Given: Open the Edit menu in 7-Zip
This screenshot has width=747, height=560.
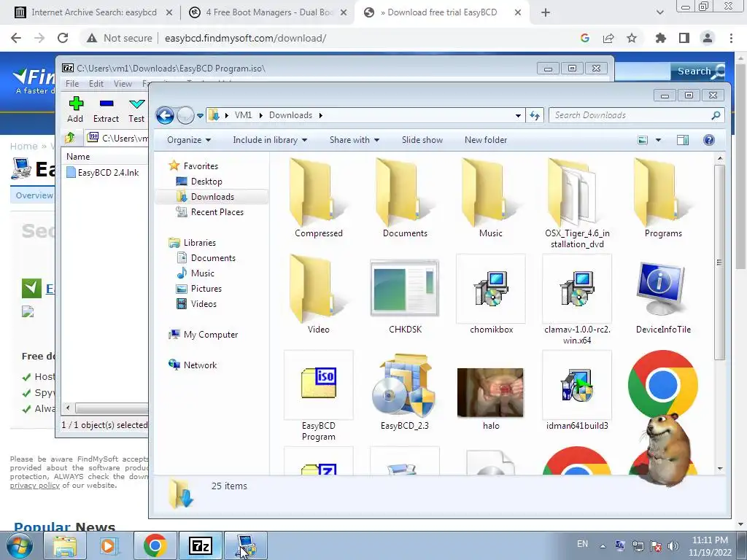Looking at the screenshot, I should [x=96, y=83].
